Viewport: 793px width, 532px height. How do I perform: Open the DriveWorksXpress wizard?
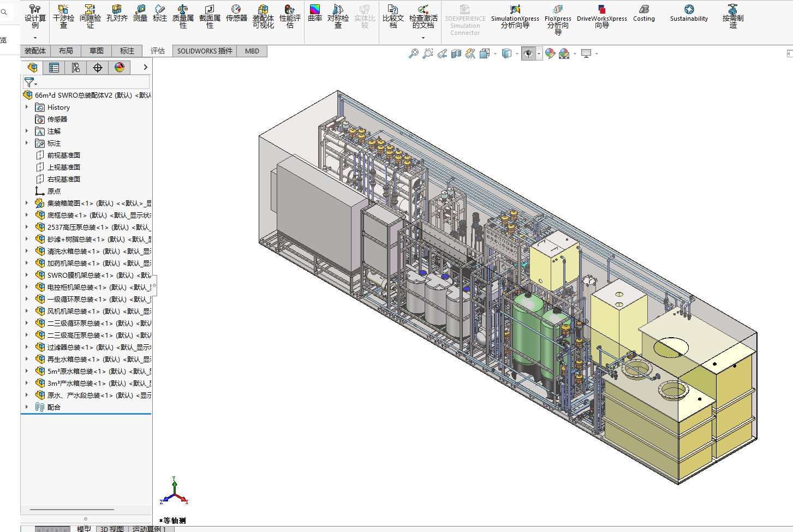coord(601,16)
